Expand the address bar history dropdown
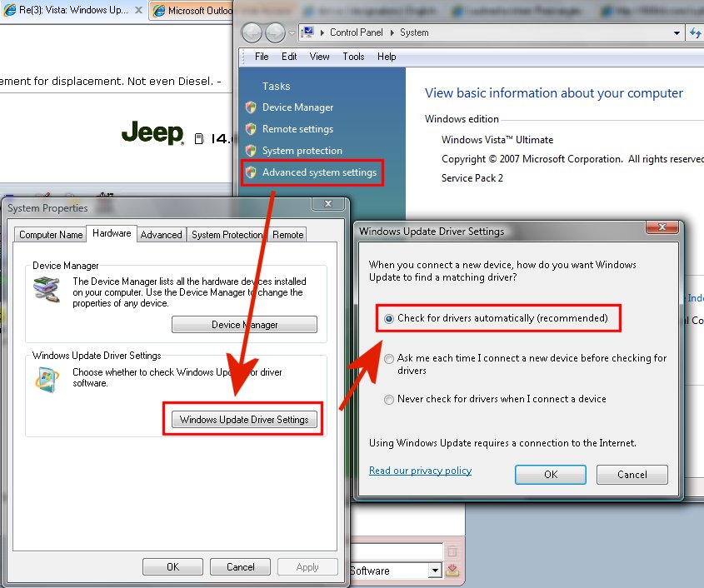The width and height of the screenshot is (704, 588). (677, 32)
